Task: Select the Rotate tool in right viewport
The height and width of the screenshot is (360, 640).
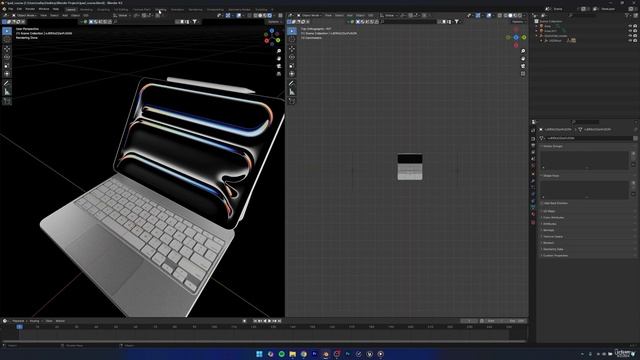Action: point(292,57)
